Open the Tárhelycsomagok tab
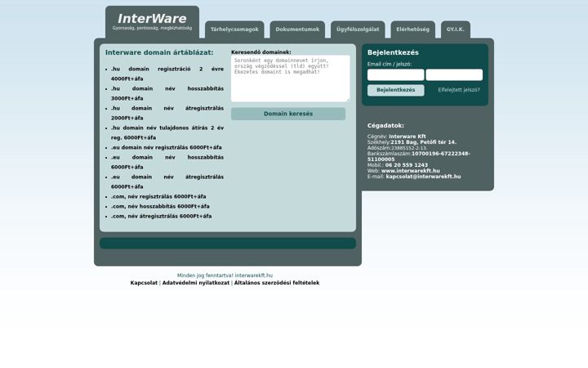588x368 pixels. coord(234,29)
